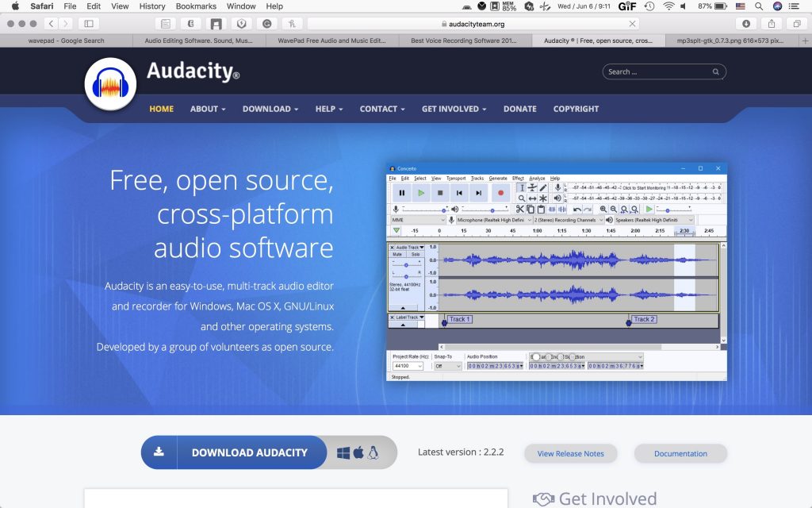The height and width of the screenshot is (508, 812).
Task: Click the Safari back arrow button
Action: tap(51, 23)
